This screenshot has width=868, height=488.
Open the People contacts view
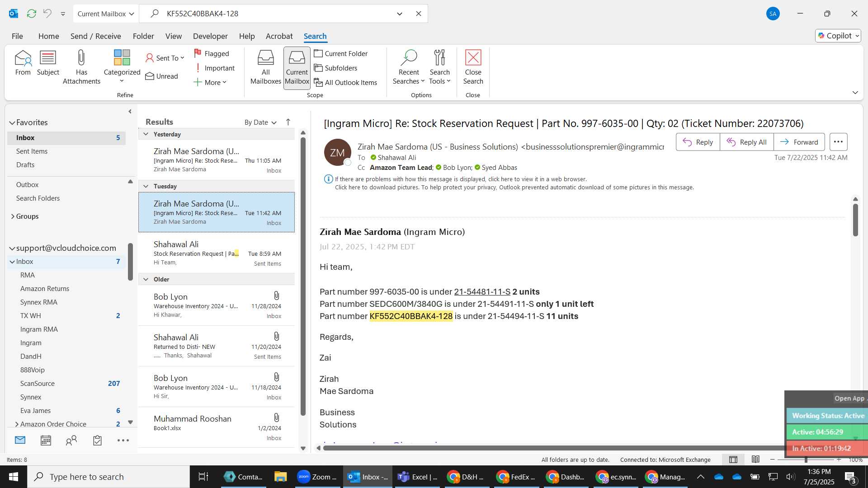click(x=71, y=440)
